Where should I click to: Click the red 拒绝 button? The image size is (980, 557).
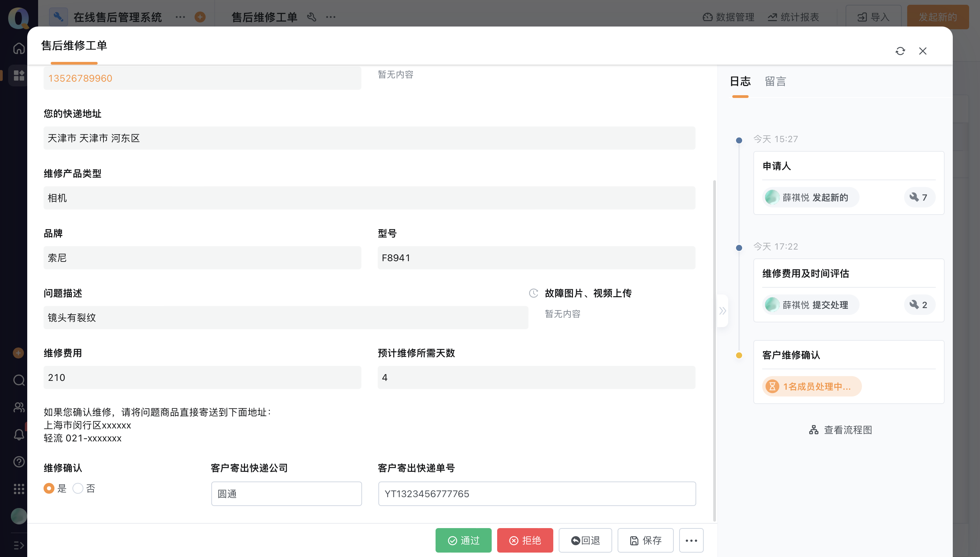coord(525,540)
